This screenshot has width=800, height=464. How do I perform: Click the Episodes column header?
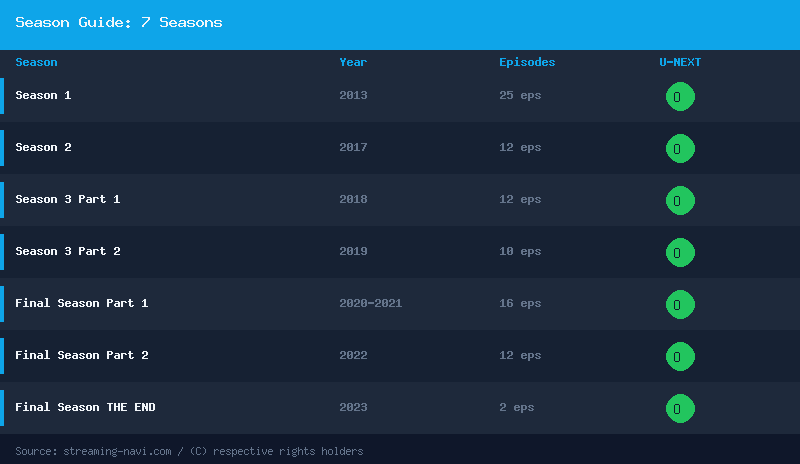click(x=527, y=62)
